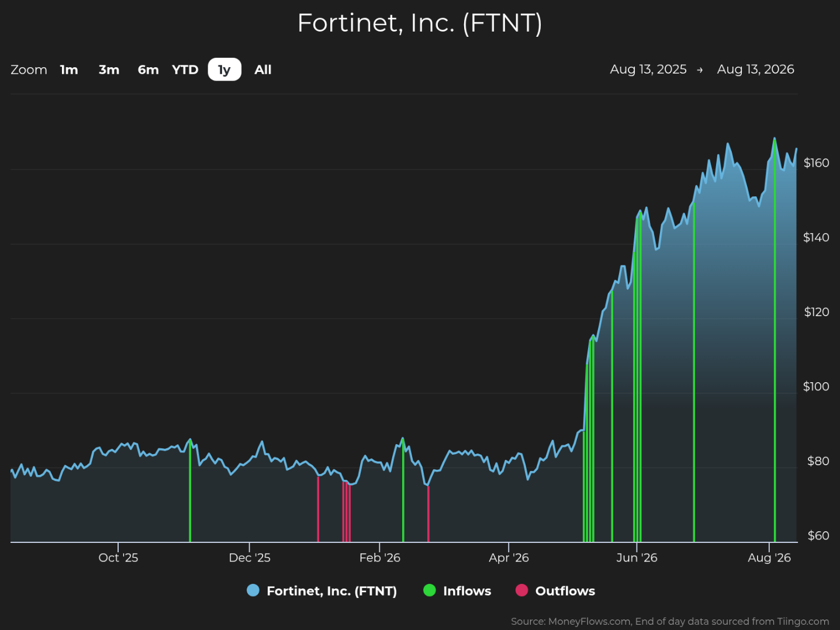This screenshot has width=840, height=630.
Task: Click the arrow between the date range fields
Action: click(700, 70)
